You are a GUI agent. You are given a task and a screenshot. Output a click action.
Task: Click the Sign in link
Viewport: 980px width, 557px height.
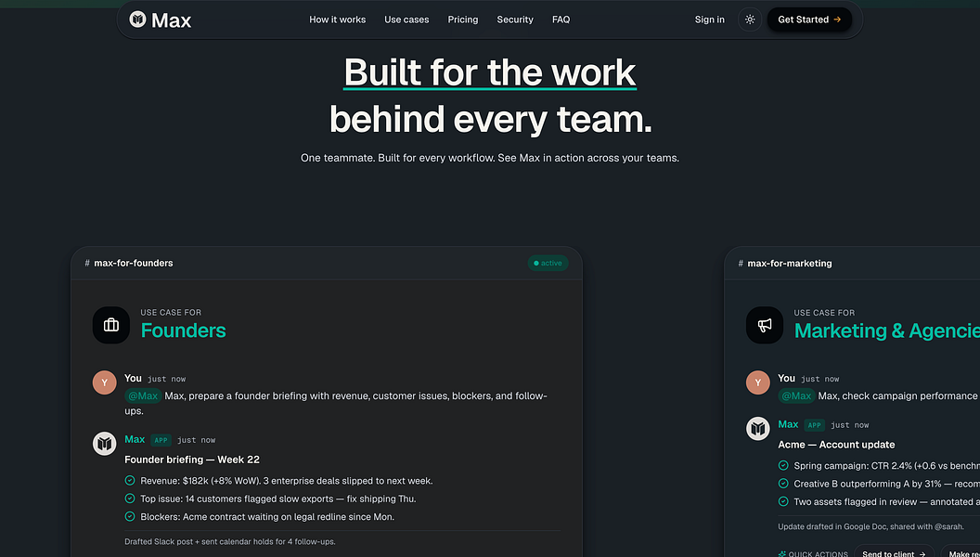(x=710, y=19)
